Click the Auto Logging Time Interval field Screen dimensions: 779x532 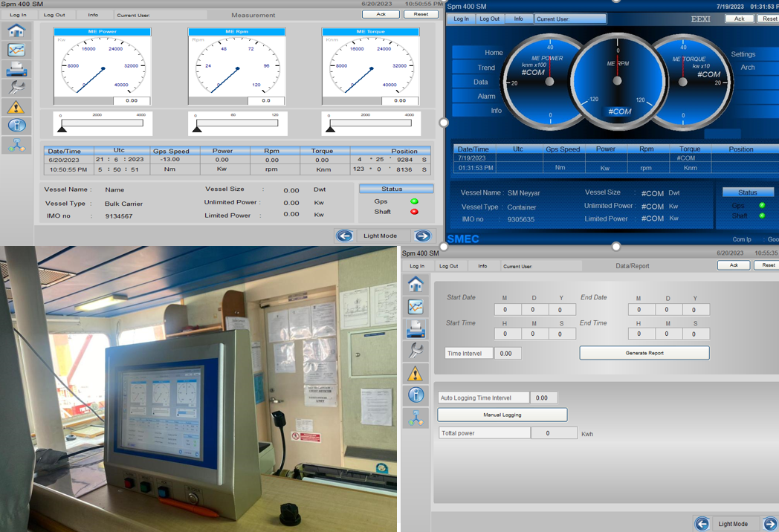pos(483,398)
